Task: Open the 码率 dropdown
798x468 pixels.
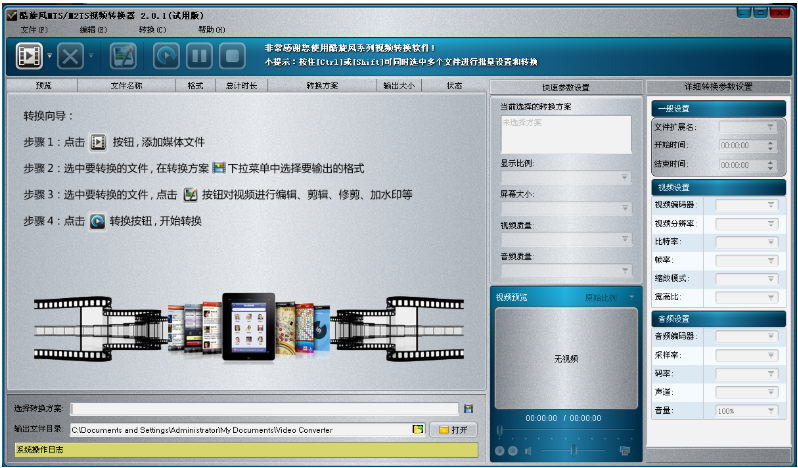Action: (747, 374)
